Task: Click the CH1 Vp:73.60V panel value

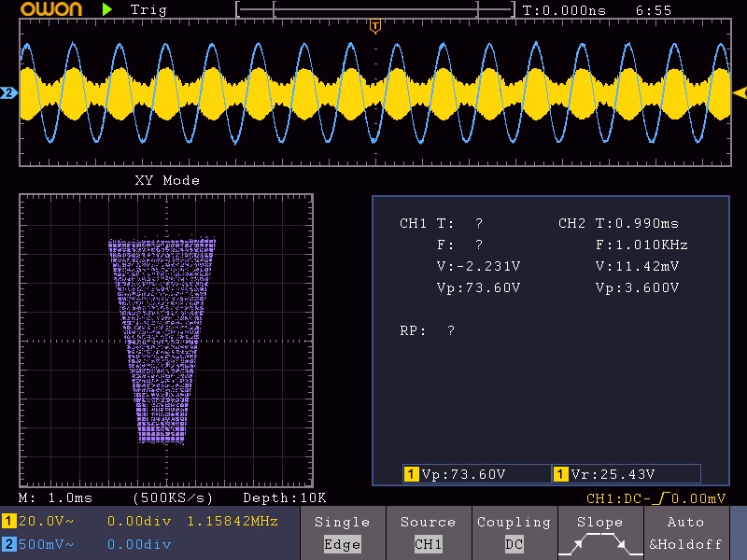Action: [x=478, y=287]
